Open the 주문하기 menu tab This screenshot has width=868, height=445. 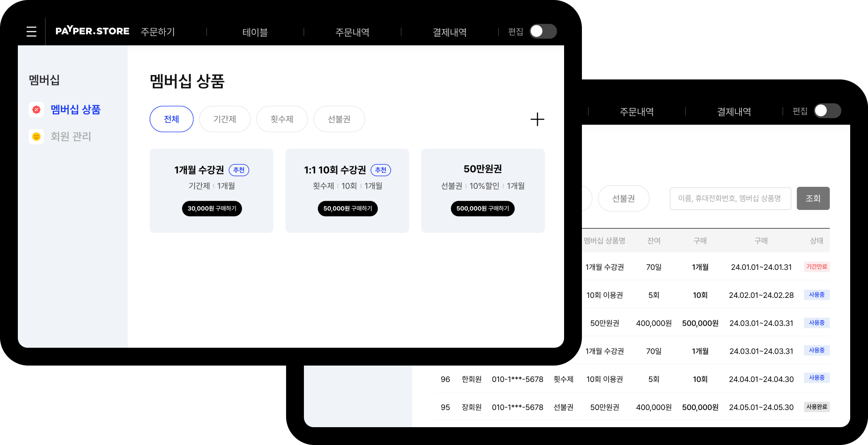(x=158, y=32)
